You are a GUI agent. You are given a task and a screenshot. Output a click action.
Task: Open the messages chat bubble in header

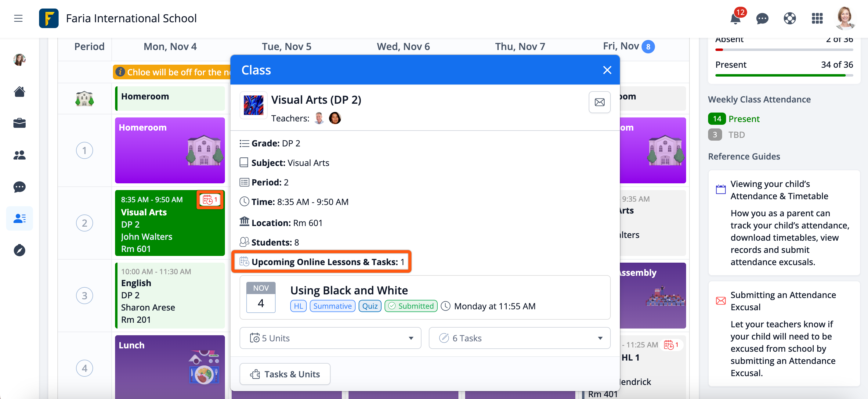(762, 19)
